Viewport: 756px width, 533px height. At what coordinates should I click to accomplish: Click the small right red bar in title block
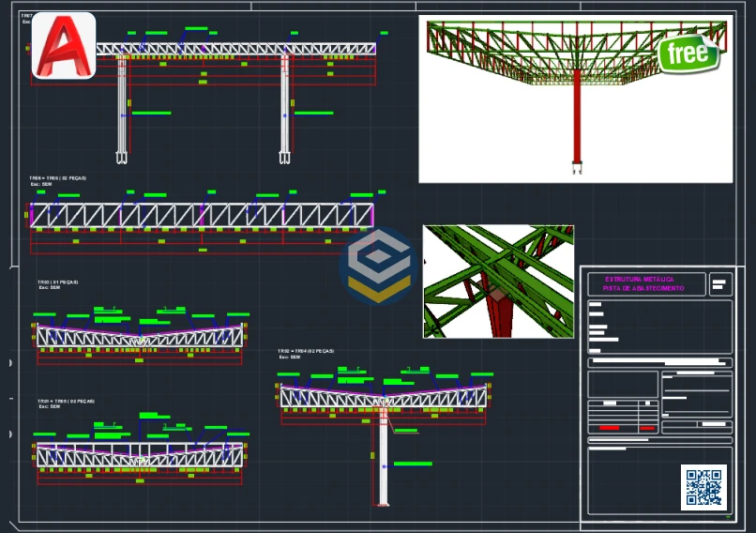click(x=646, y=428)
